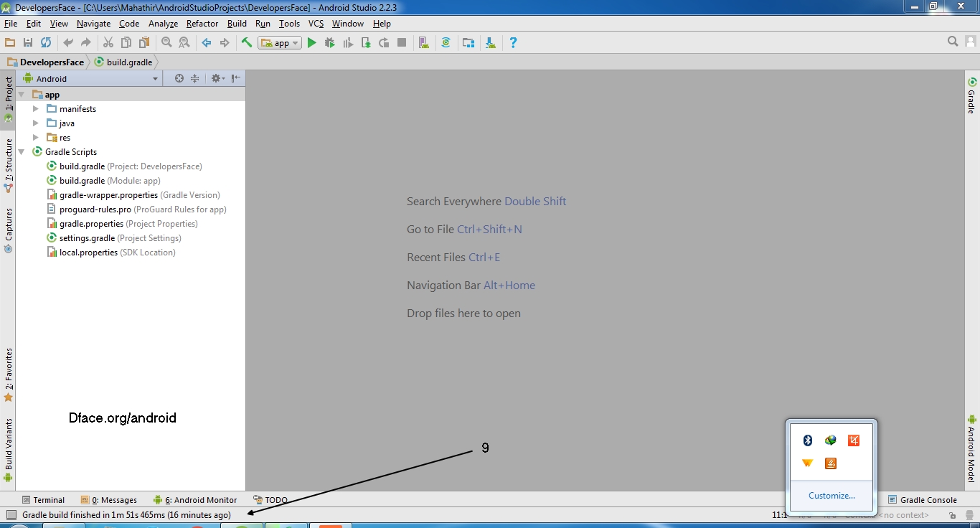The height and width of the screenshot is (528, 980).
Task: Click the Search Everywhere magnifier at top right
Action: click(x=953, y=42)
